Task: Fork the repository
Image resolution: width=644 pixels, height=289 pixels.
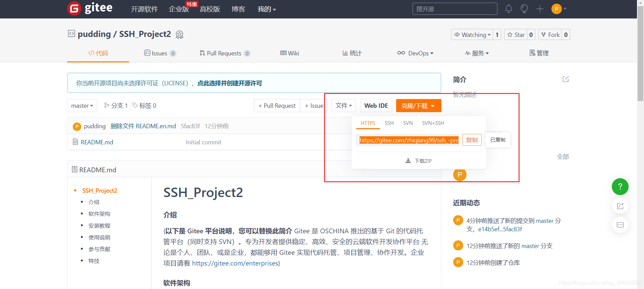Action: (550, 35)
